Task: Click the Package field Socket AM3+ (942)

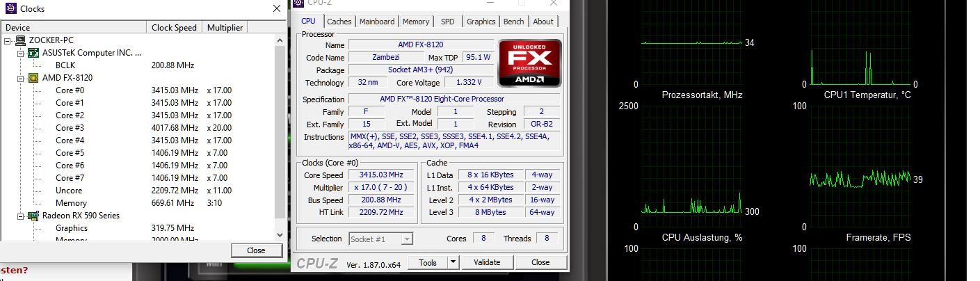Action: coord(421,70)
